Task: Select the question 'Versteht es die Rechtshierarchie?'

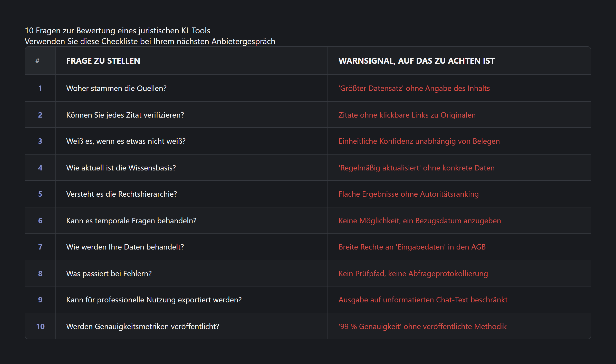Action: [122, 194]
